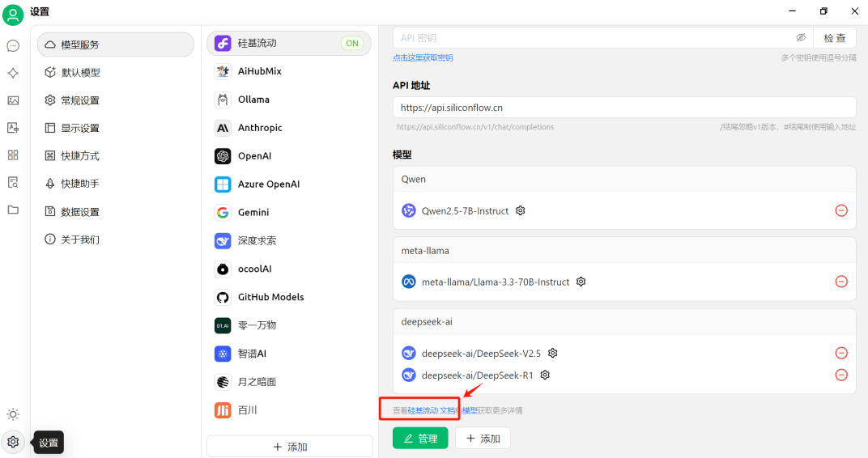
Task: Remove the DeepSeek-V2.5 model with minus icon
Action: coord(841,353)
